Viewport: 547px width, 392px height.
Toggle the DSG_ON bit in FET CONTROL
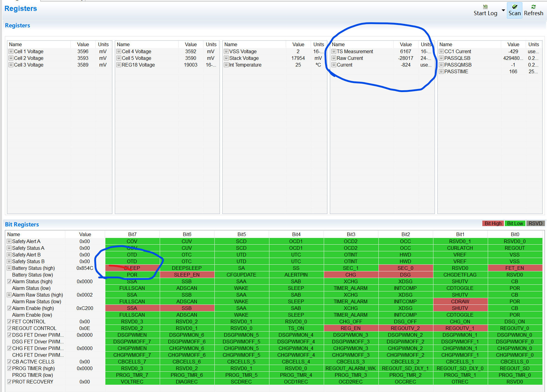515,322
